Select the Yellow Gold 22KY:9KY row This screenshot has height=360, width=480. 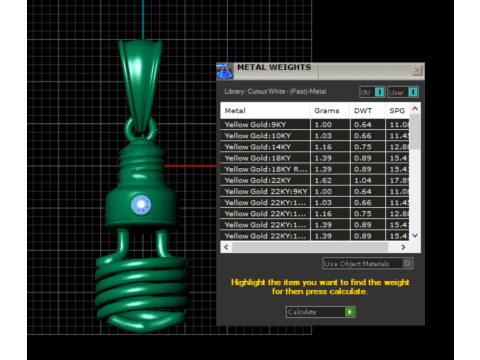pos(315,191)
